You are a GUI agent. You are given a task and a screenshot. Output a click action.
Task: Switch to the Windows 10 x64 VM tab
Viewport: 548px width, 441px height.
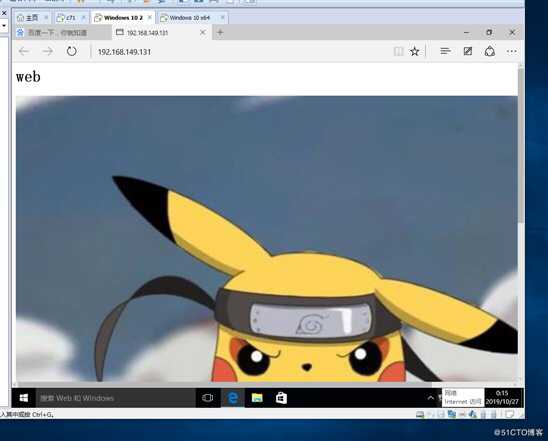point(193,17)
